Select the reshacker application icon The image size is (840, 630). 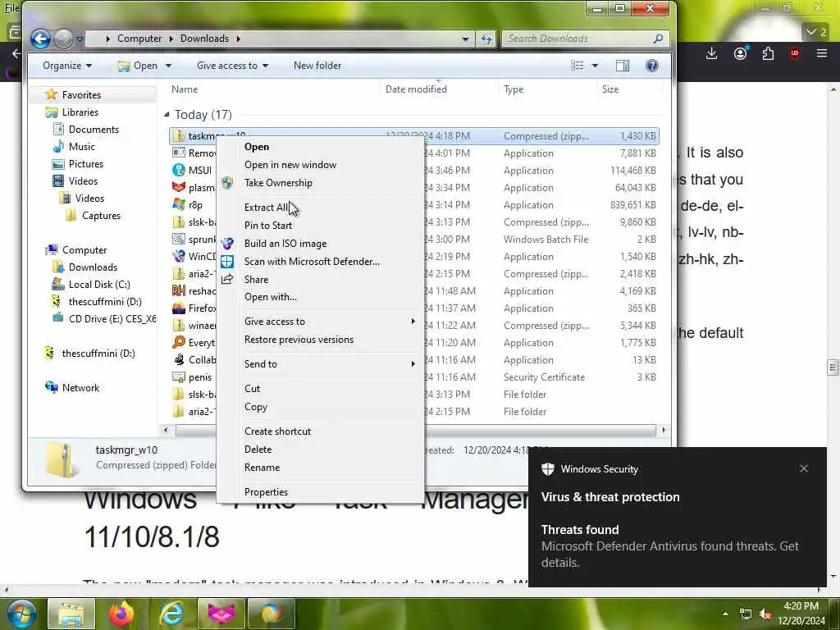pyautogui.click(x=178, y=291)
